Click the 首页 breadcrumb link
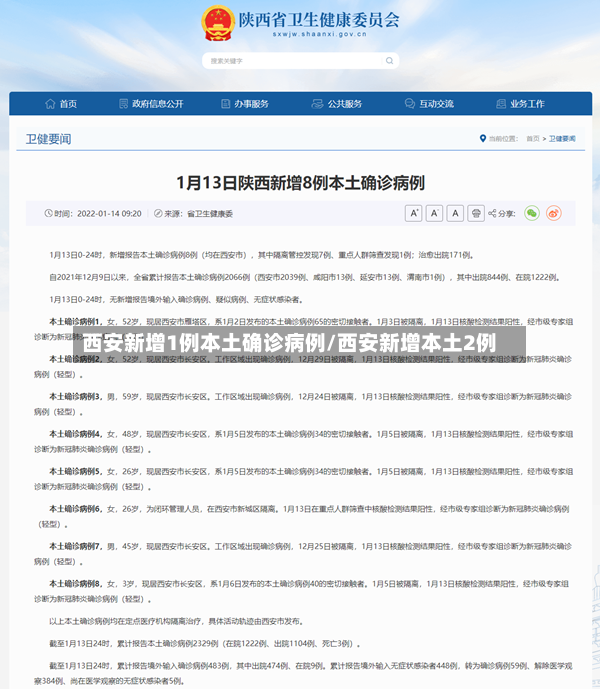This screenshot has height=689, width=600. [533, 139]
